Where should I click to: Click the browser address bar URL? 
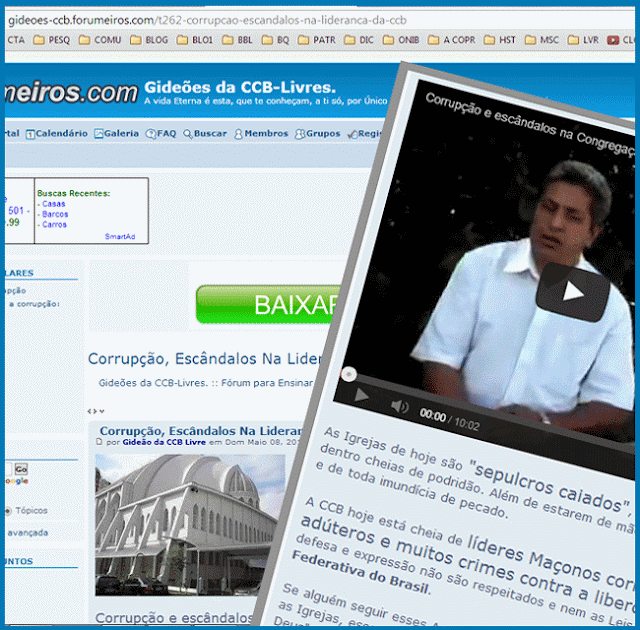tap(207, 20)
